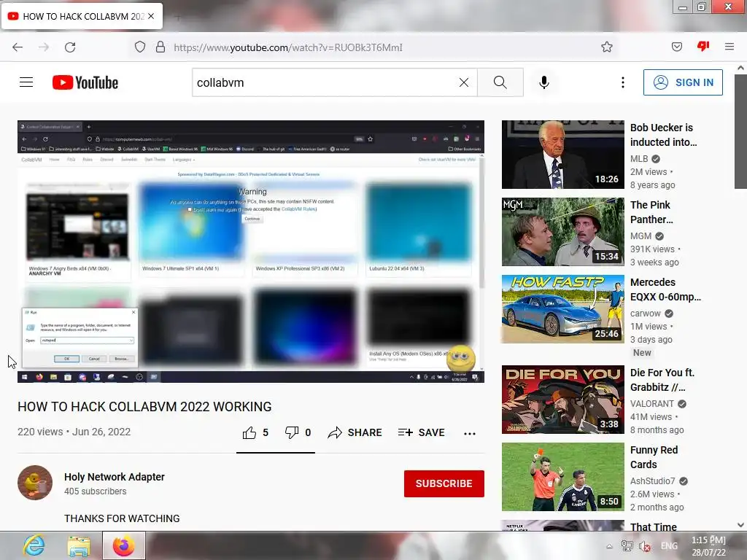This screenshot has height=560, width=747.
Task: Open File Explorer from the taskbar
Action: pyautogui.click(x=79, y=546)
